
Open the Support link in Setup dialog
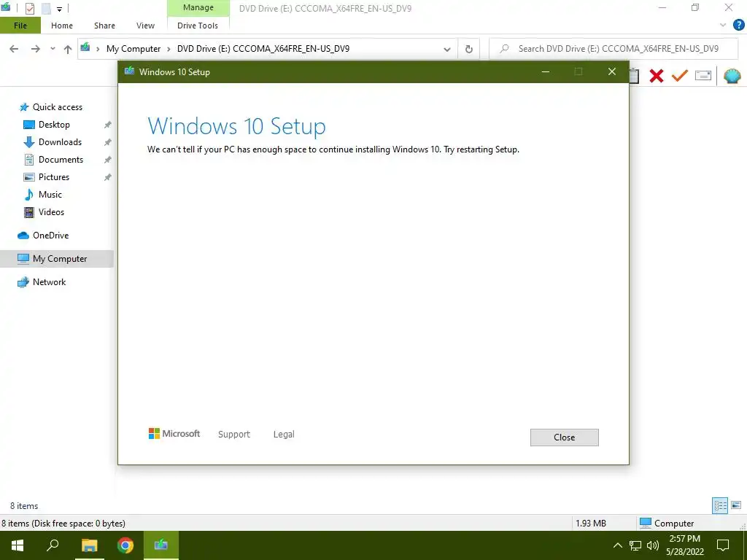234,435
